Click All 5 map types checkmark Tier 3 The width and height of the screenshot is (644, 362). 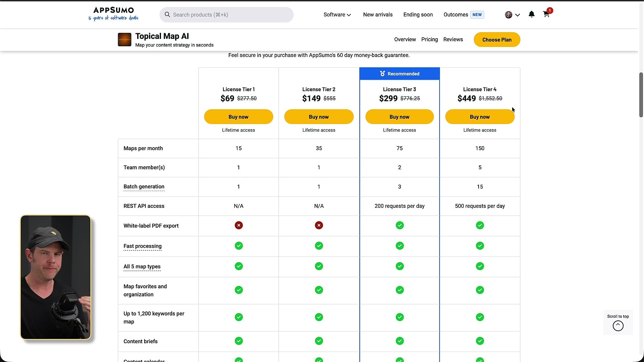399,266
